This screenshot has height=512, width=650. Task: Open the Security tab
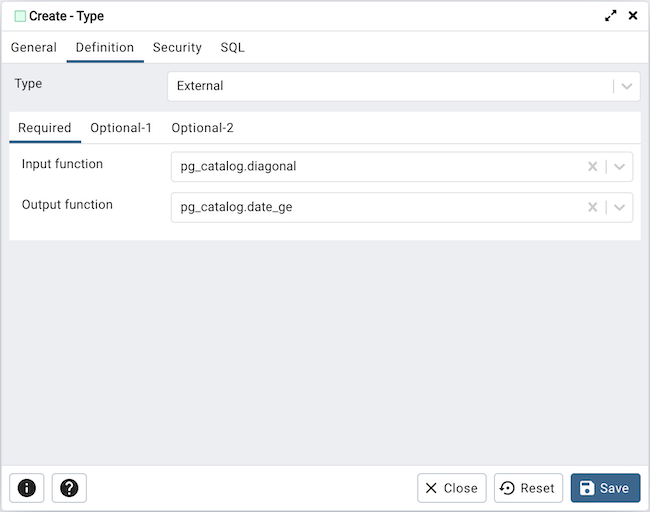pos(177,47)
